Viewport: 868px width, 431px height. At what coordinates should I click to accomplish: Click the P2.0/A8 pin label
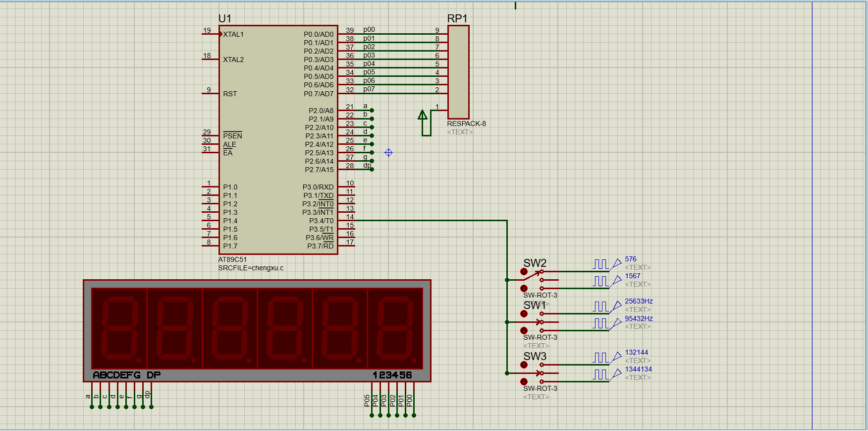(x=321, y=111)
